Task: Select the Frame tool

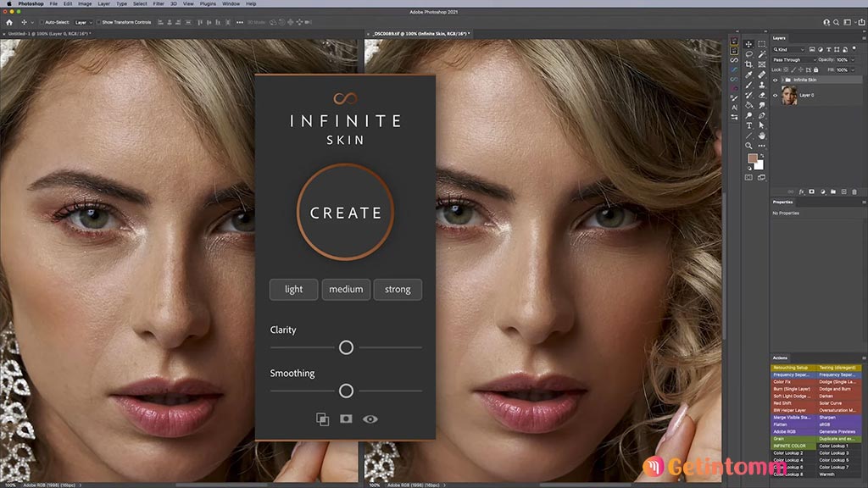Action: pyautogui.click(x=762, y=64)
